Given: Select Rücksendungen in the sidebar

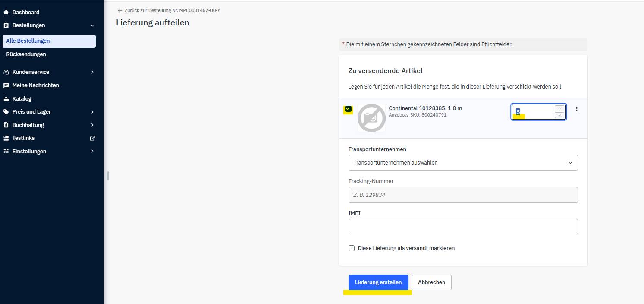Looking at the screenshot, I should 26,54.
